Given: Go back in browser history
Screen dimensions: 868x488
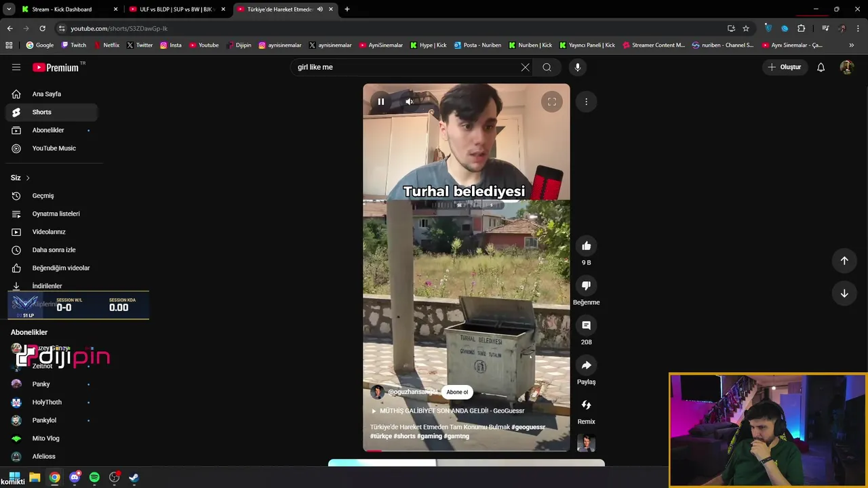Looking at the screenshot, I should coord(9,28).
